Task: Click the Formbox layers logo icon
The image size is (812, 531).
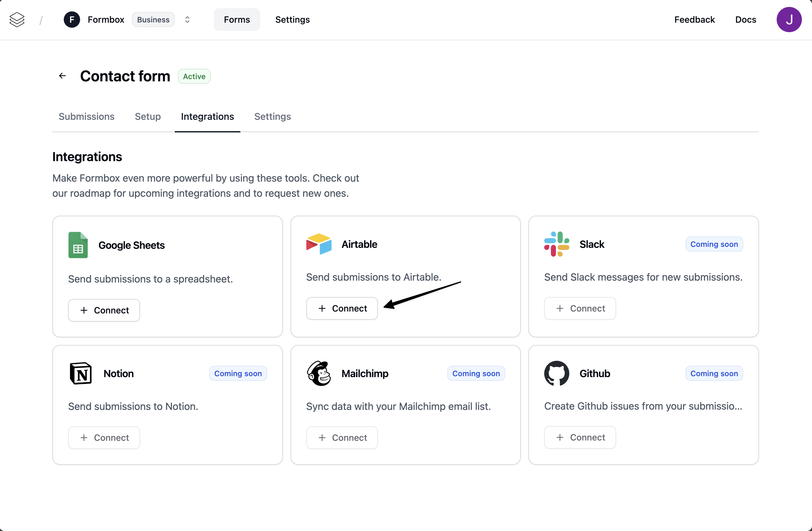Action: click(17, 20)
